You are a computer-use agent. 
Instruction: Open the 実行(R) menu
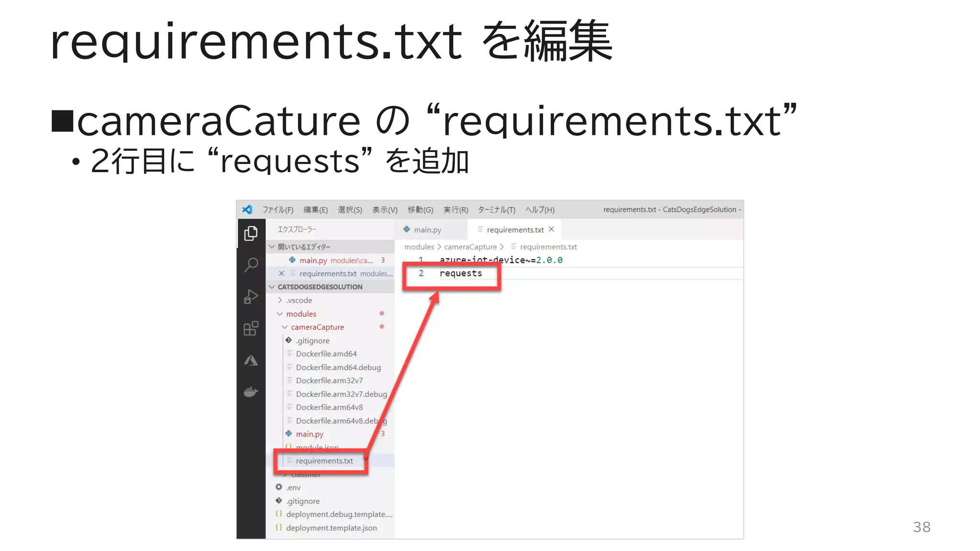456,209
